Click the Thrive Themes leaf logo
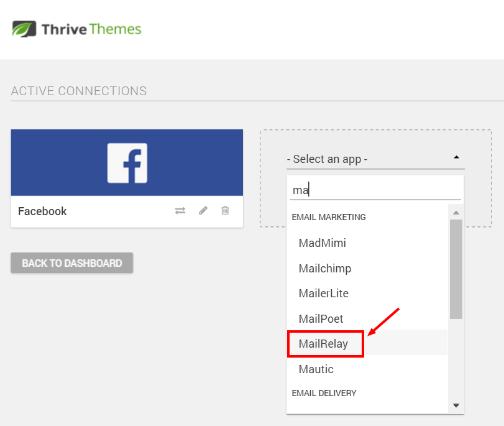Image resolution: width=504 pixels, height=426 pixels. pyautogui.click(x=24, y=29)
